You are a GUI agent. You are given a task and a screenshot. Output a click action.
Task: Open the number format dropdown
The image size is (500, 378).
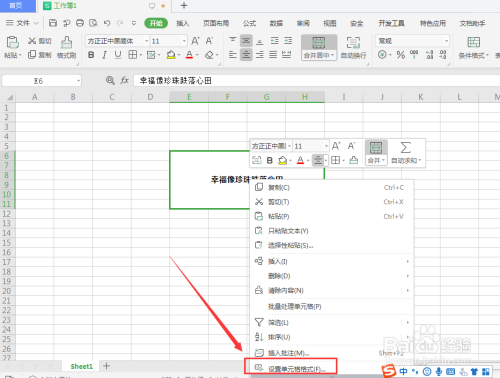pyautogui.click(x=446, y=41)
